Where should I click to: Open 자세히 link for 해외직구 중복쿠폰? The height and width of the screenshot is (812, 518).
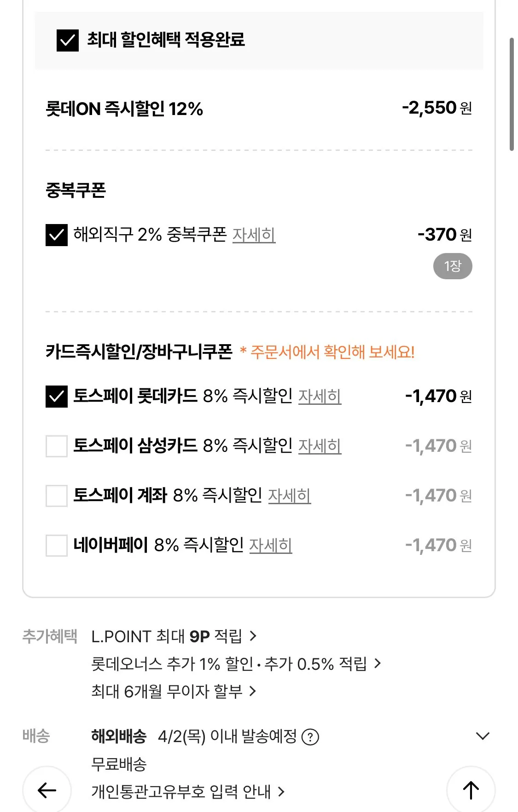[254, 235]
